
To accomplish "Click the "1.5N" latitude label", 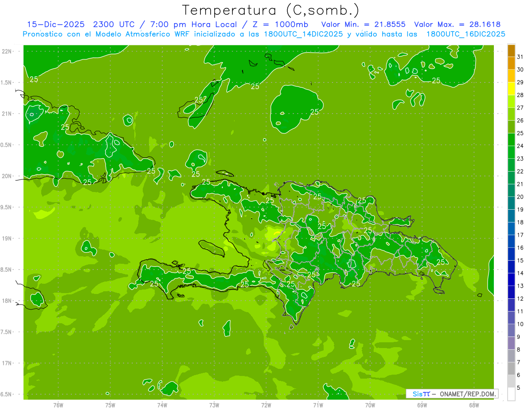I will pos(7,82).
